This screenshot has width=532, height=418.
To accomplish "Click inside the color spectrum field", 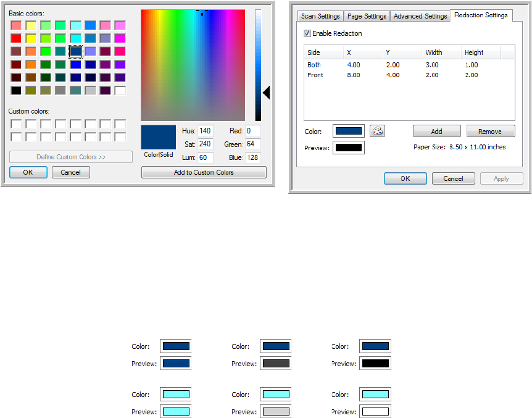I will click(x=193, y=65).
